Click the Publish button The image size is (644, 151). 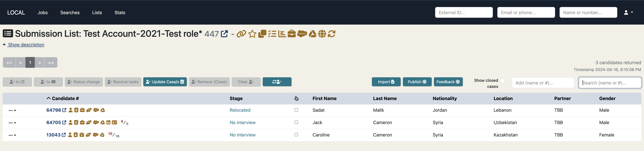coord(417,82)
